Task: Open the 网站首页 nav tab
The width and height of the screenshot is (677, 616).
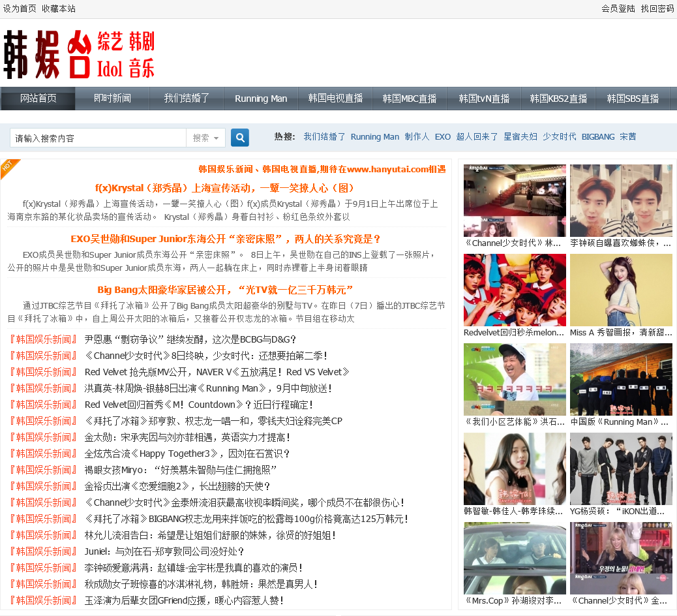Action: click(x=38, y=99)
